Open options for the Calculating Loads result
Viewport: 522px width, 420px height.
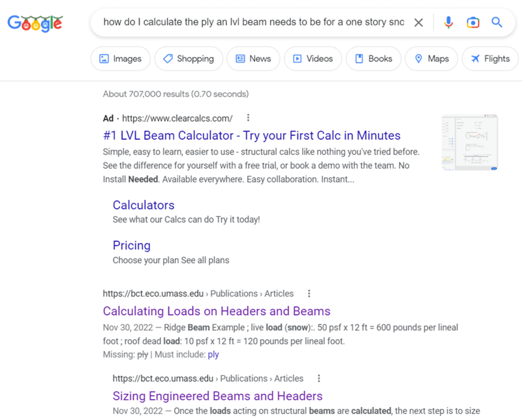[x=309, y=293]
